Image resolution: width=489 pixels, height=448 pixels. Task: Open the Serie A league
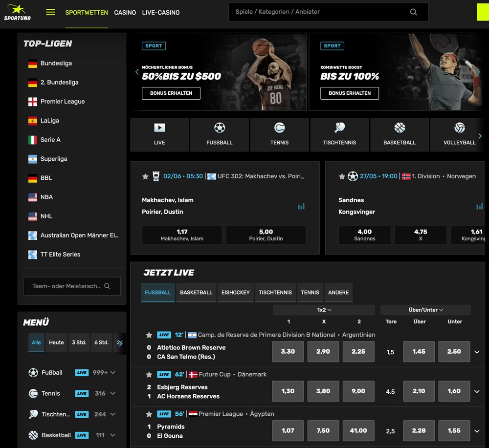tap(50, 140)
